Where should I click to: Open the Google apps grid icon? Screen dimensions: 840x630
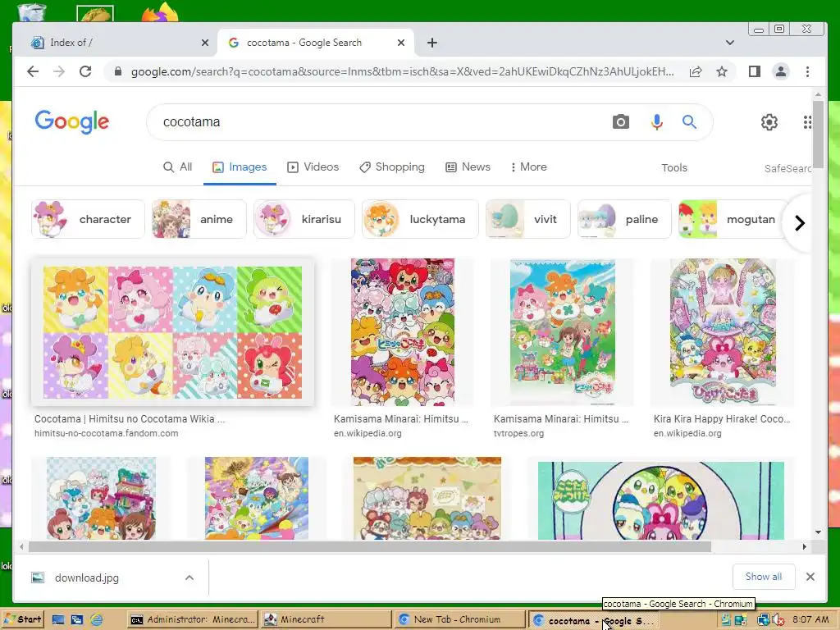click(x=807, y=122)
